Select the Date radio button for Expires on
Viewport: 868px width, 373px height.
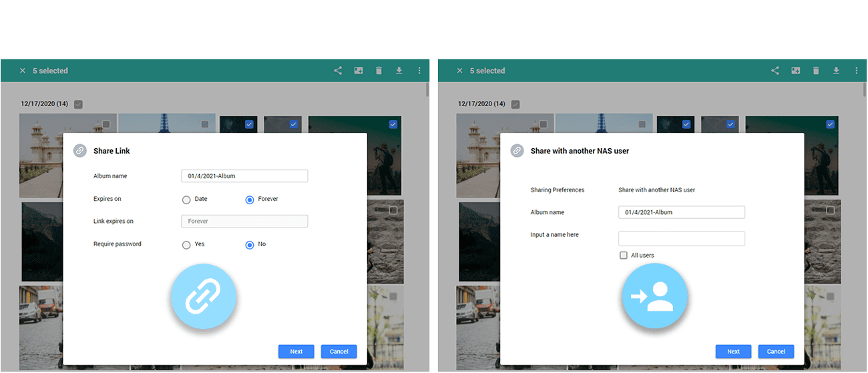[x=186, y=200]
